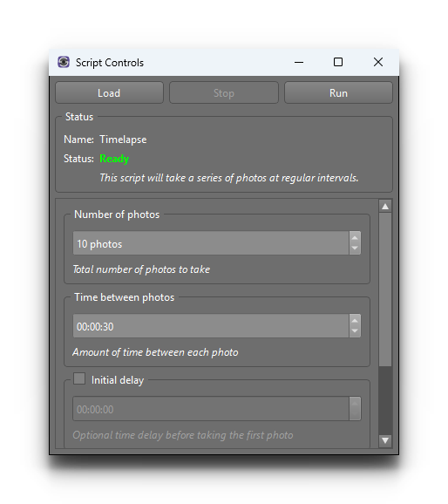Click the script description text
The height and width of the screenshot is (504, 448).
point(229,178)
